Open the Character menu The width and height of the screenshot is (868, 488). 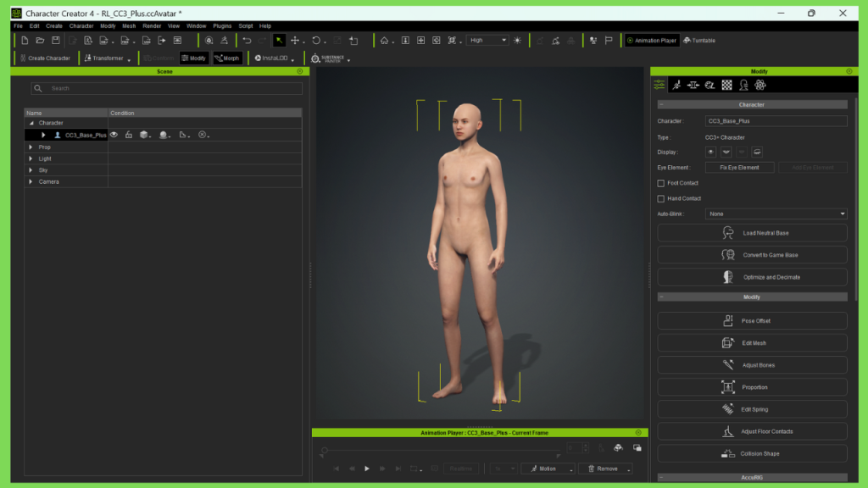click(x=81, y=26)
